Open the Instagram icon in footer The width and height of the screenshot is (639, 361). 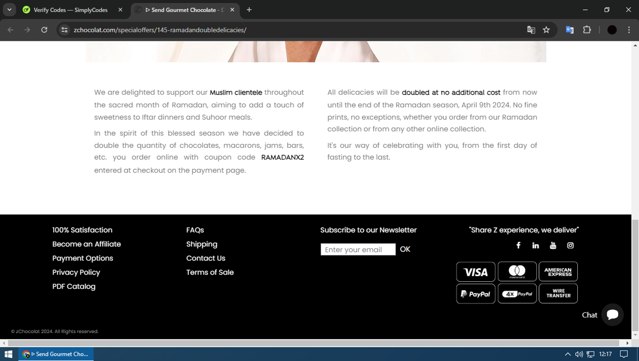(570, 245)
